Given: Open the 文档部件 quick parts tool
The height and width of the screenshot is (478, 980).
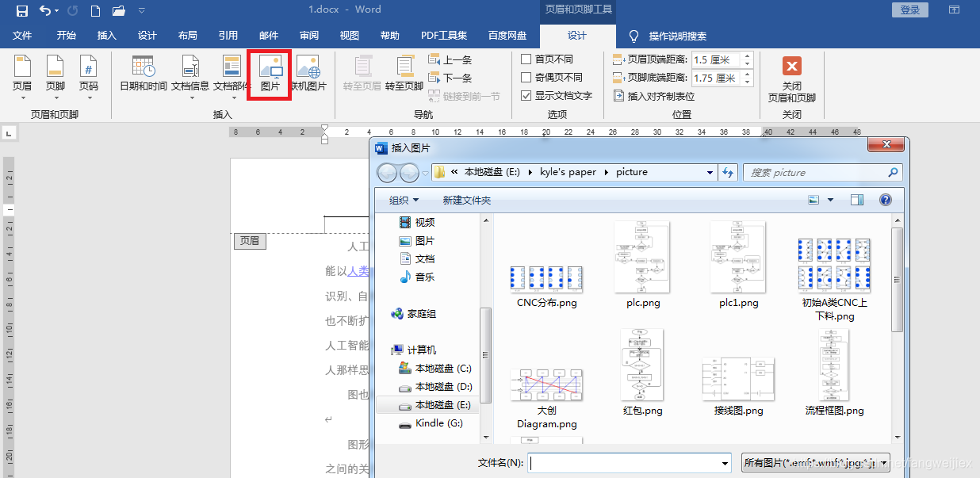Looking at the screenshot, I should (x=232, y=77).
